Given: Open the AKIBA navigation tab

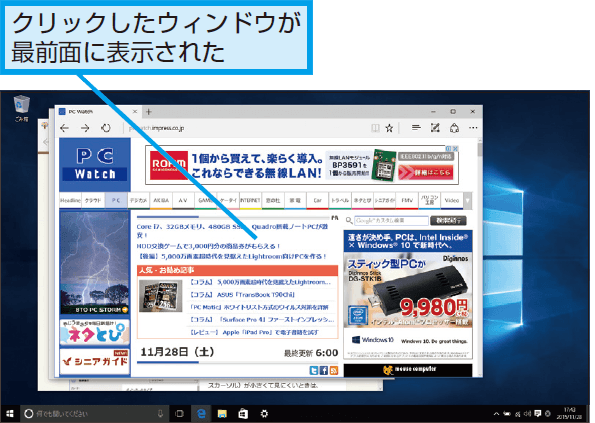Looking at the screenshot, I should tap(161, 200).
